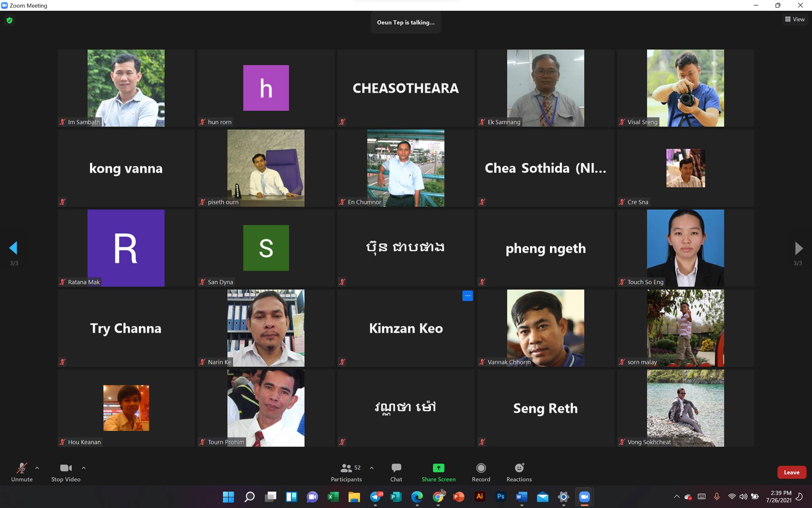Select the Vannak Chhorm participant tile
Viewport: 812px width, 508px height.
point(545,328)
